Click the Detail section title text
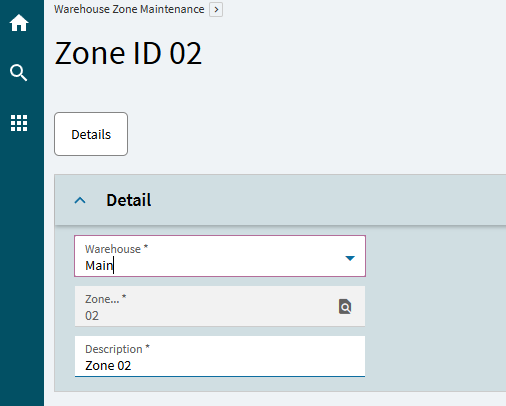 [x=129, y=200]
